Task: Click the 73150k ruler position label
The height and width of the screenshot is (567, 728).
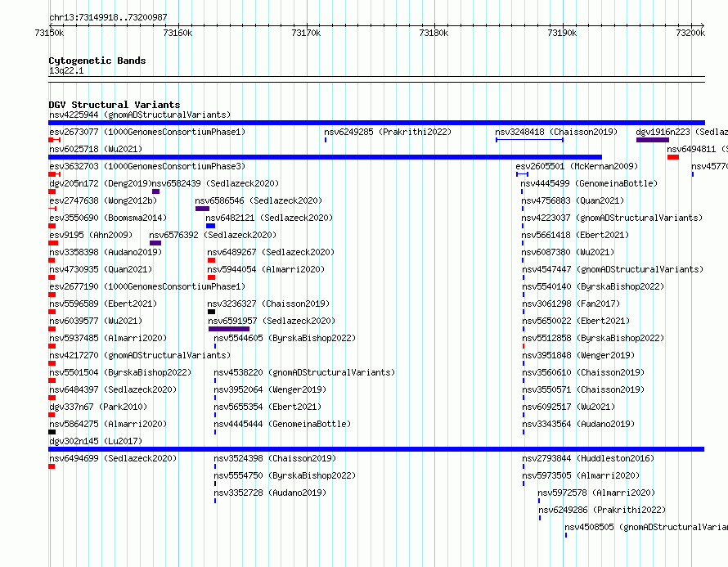Action: [49, 33]
